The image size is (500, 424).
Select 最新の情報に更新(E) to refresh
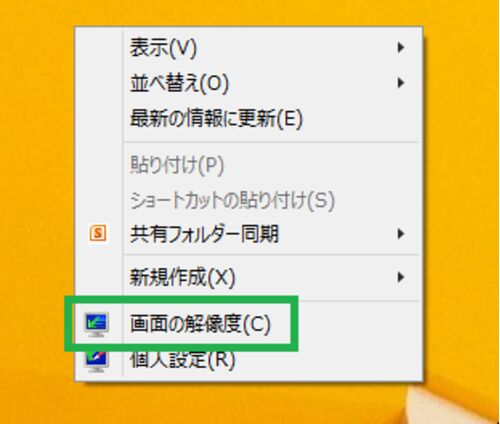pyautogui.click(x=249, y=118)
